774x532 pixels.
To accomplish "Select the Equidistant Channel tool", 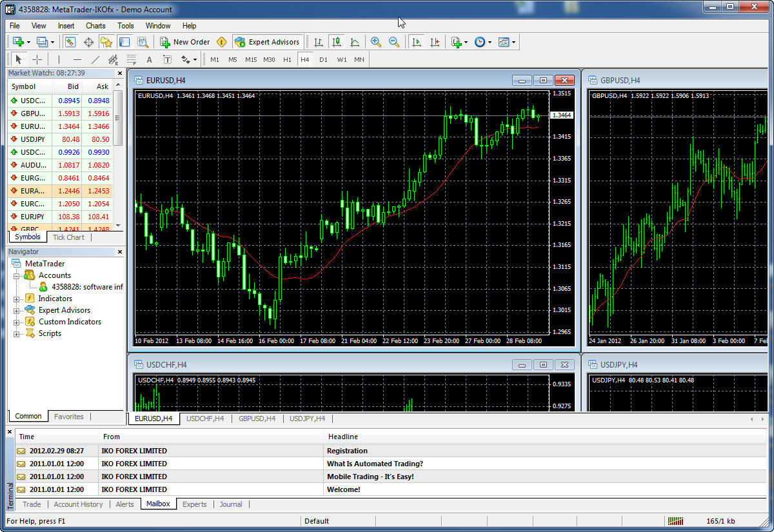I will [113, 59].
